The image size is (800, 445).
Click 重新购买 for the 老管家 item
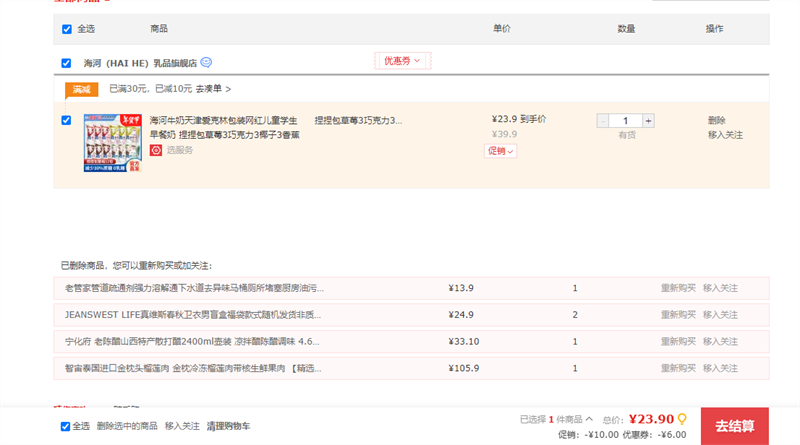(x=677, y=288)
